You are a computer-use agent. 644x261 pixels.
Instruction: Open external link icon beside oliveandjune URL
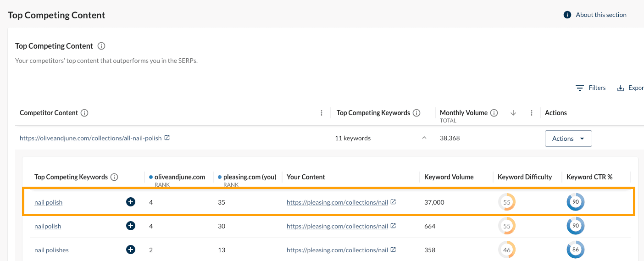[x=167, y=138]
